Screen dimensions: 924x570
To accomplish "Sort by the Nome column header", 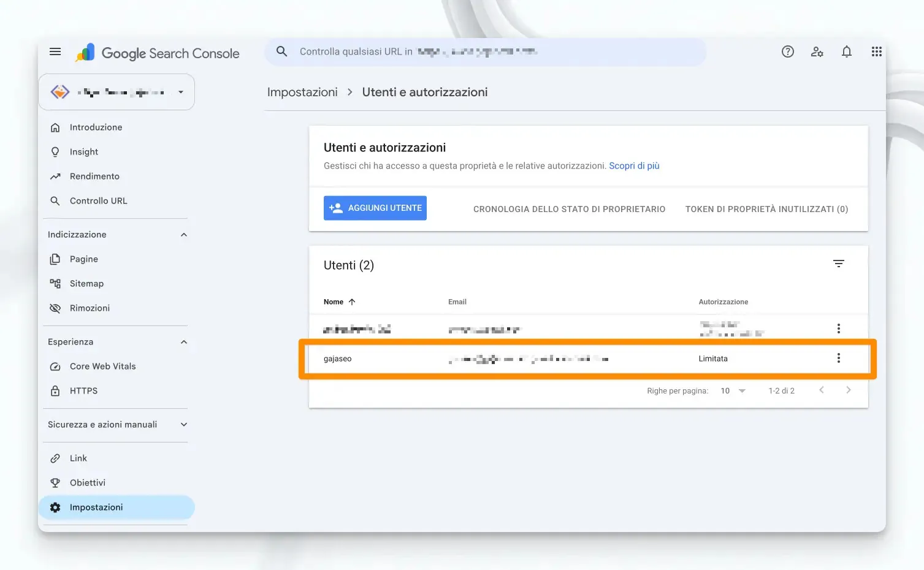I will click(x=334, y=302).
